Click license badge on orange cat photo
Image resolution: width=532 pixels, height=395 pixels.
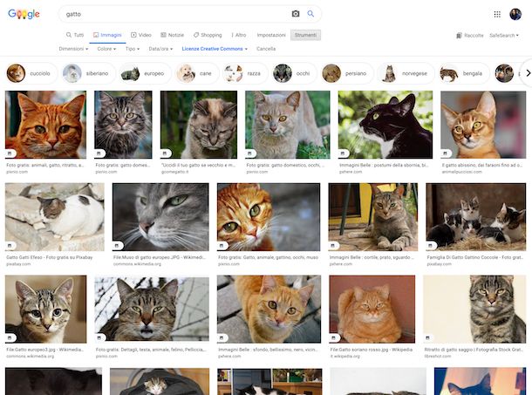10,153
